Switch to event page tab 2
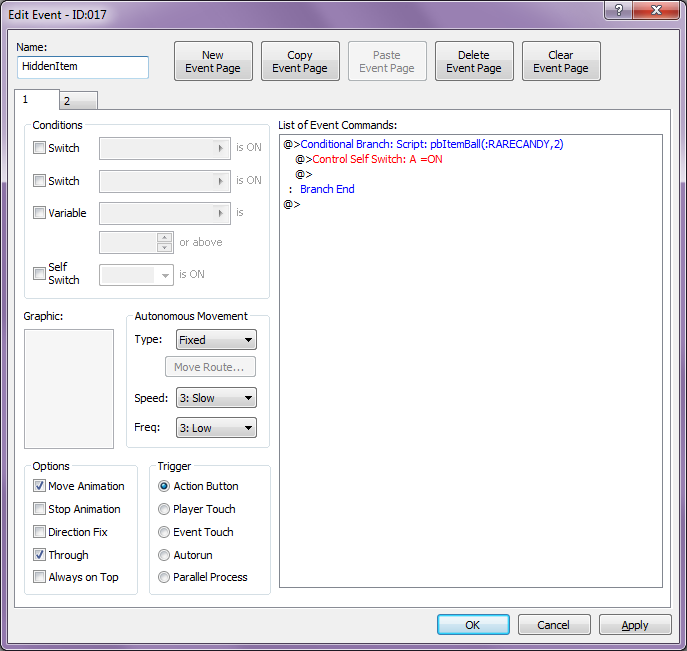 point(78,101)
